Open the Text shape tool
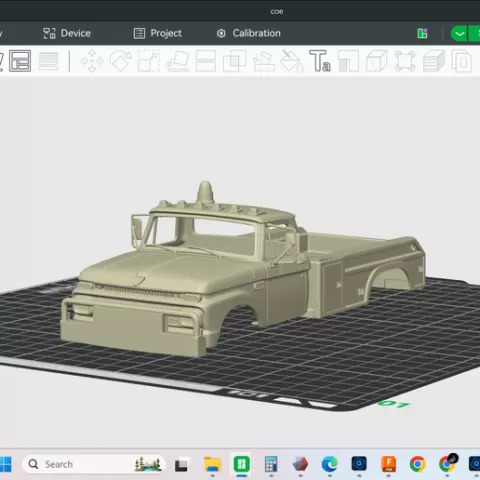 (x=320, y=61)
